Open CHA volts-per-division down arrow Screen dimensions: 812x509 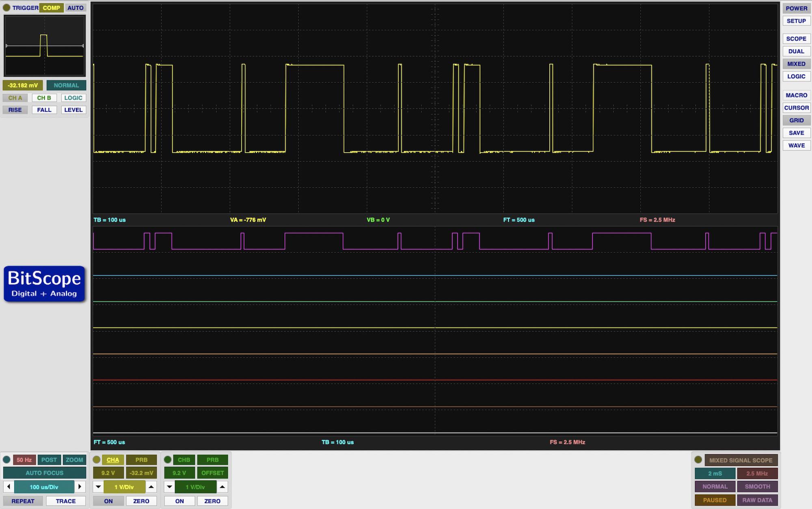click(x=98, y=487)
